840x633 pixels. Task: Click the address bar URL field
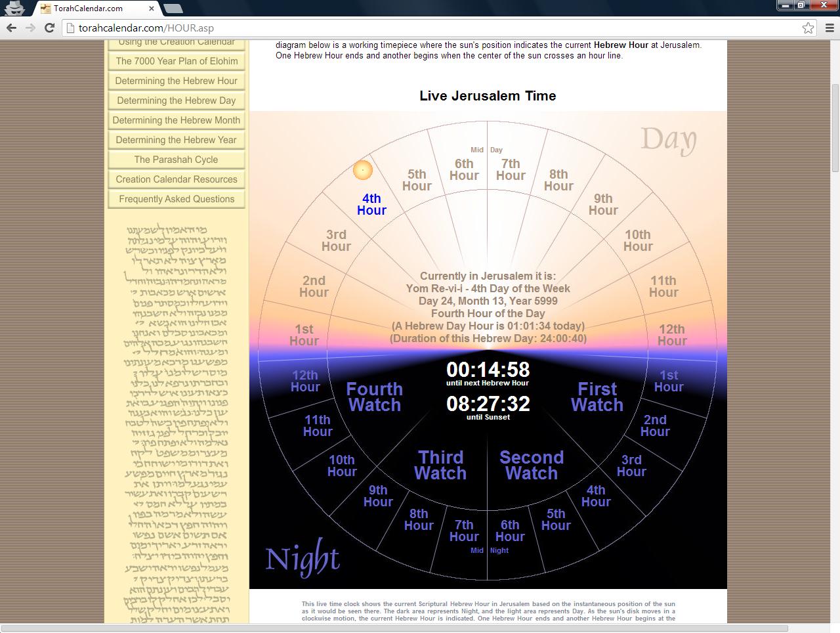click(433, 28)
